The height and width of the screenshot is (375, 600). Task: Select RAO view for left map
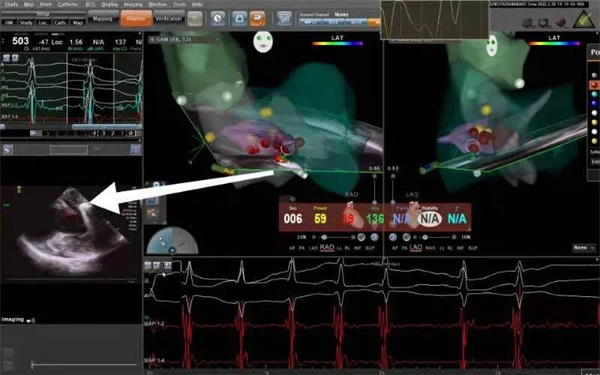pos(327,248)
